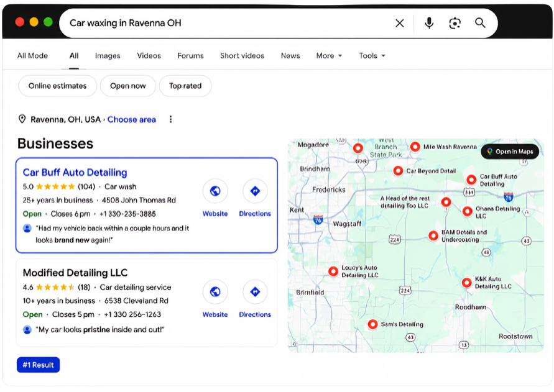Switch to the All Mode tab

coord(32,56)
